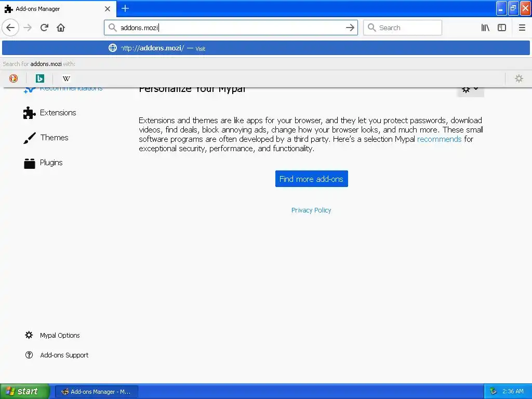Toggle the sidebar panel icon

click(x=502, y=28)
